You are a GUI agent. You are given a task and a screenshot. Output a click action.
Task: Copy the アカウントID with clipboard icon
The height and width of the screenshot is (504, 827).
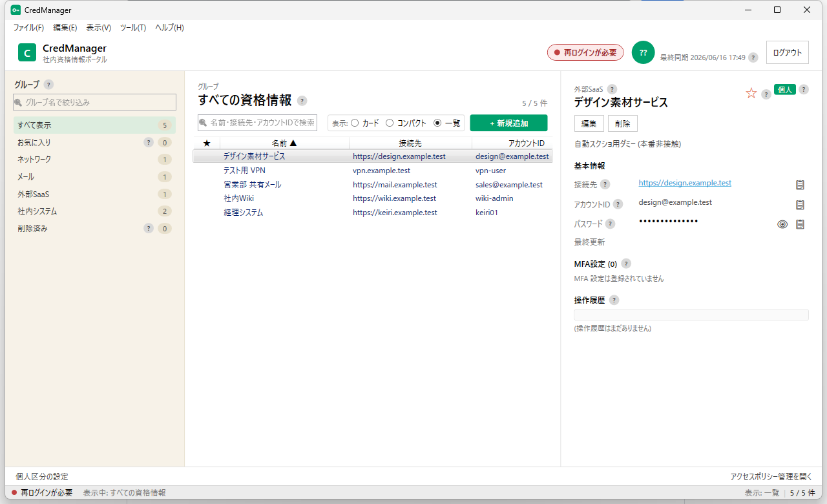[x=800, y=205]
